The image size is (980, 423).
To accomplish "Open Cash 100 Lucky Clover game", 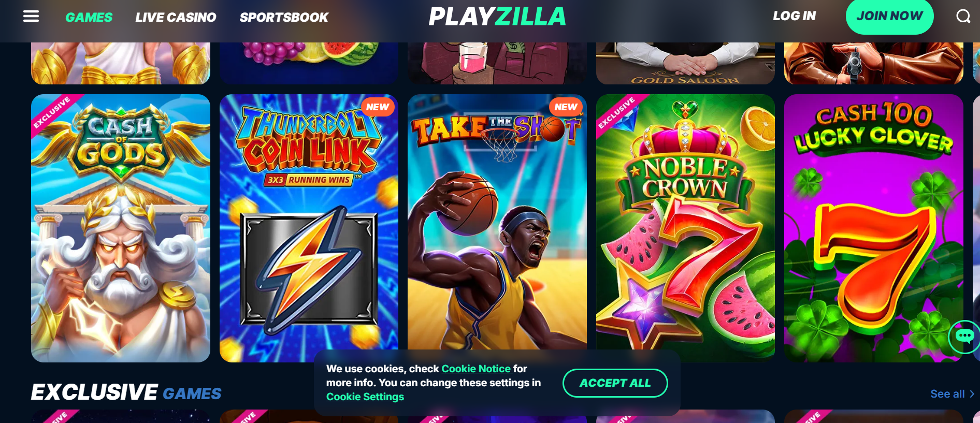I will tap(873, 228).
